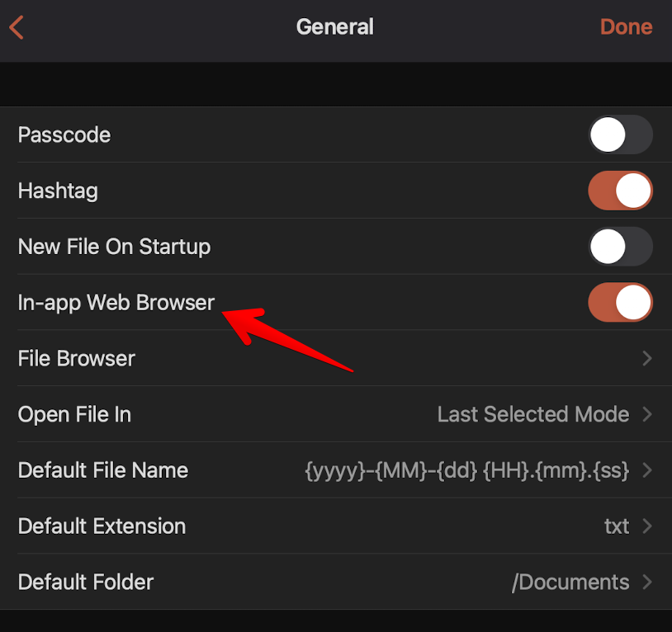Click the Default Folder label
Screen dimensions: 672x632
pyautogui.click(x=86, y=582)
